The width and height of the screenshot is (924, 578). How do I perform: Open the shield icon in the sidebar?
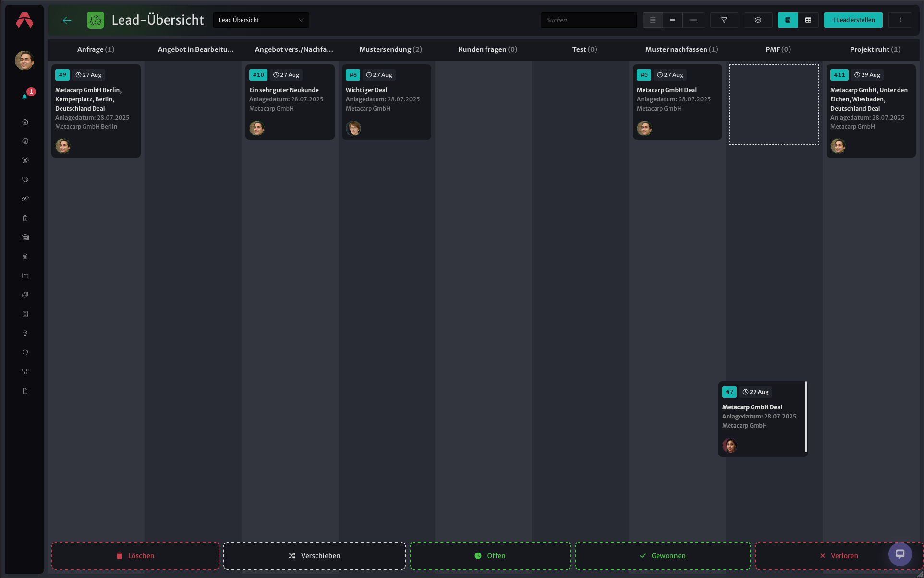(25, 353)
